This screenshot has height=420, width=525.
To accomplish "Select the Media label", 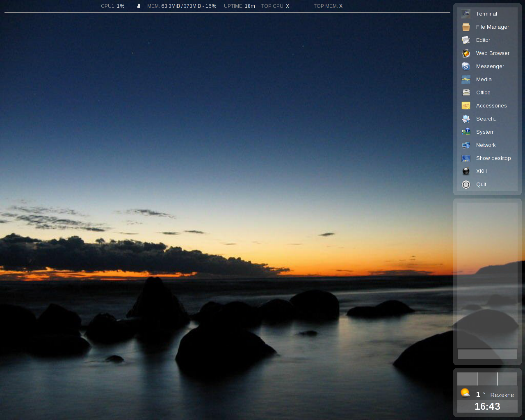I will (484, 80).
